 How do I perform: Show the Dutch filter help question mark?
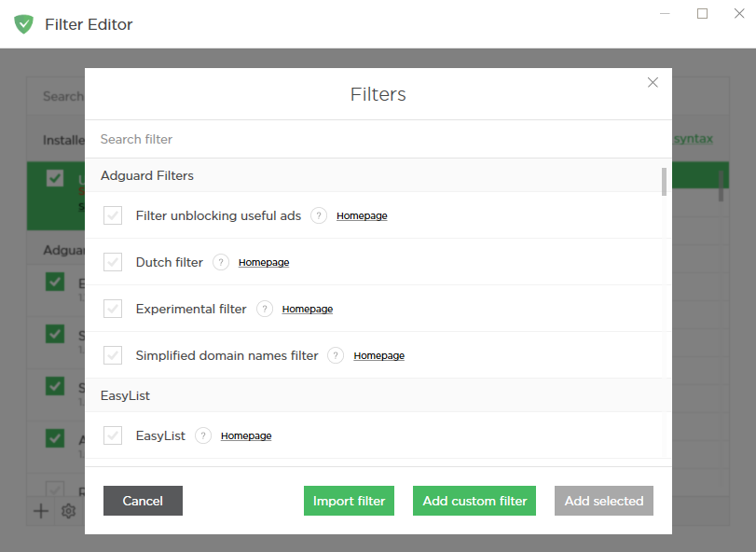point(221,262)
